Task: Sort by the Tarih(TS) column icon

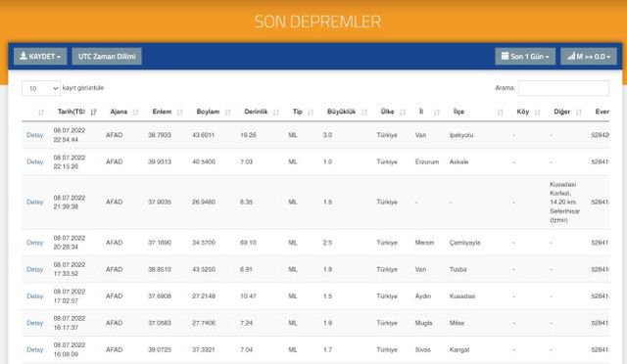Action: coord(94,113)
